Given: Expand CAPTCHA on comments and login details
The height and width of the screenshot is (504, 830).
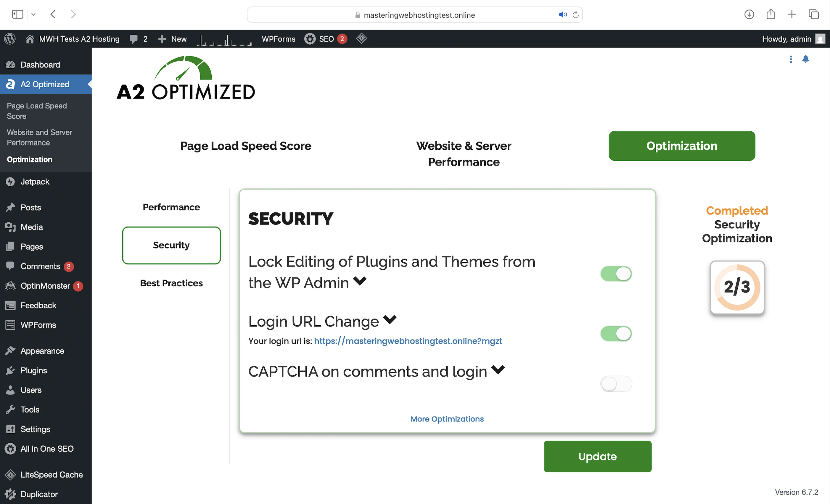Looking at the screenshot, I should click(x=498, y=370).
